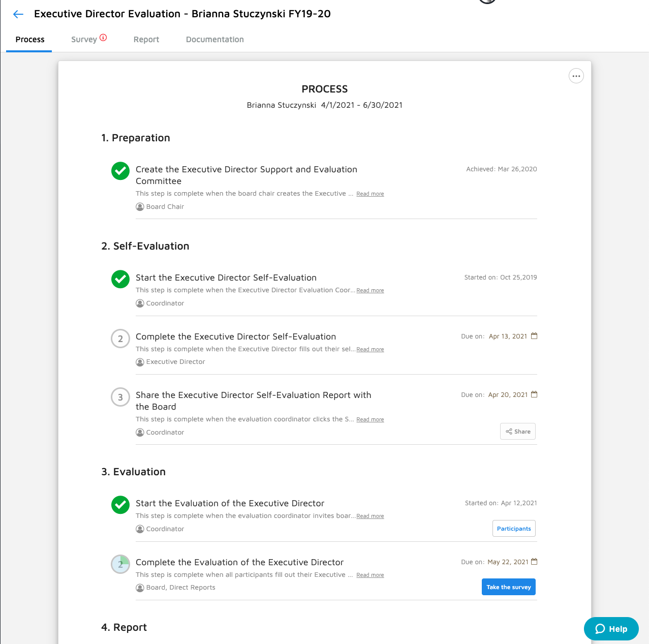Click the Board Chair person icon
Image resolution: width=649 pixels, height=644 pixels.
(x=140, y=207)
